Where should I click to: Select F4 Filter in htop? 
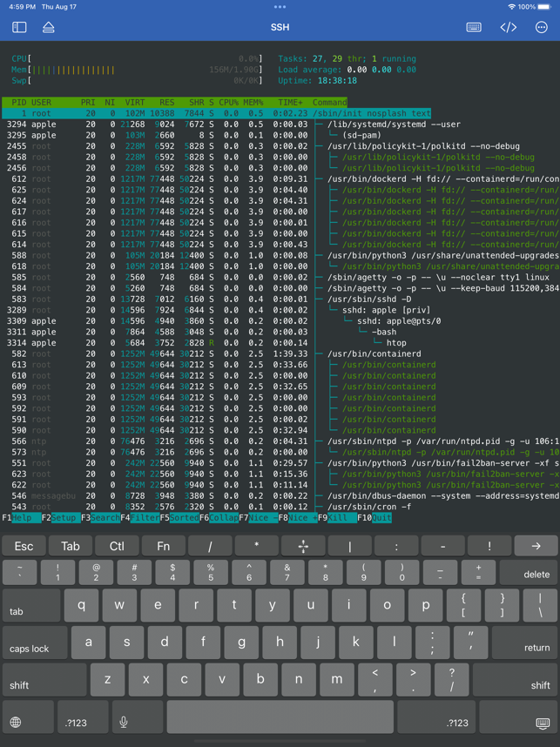coord(140,517)
